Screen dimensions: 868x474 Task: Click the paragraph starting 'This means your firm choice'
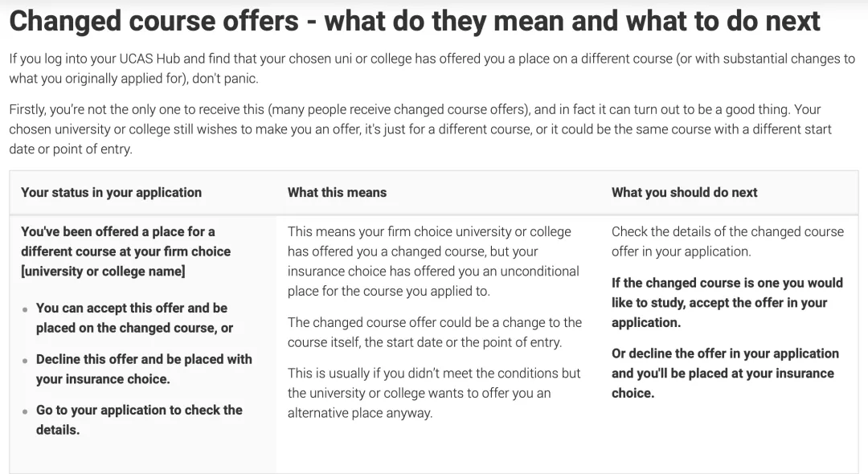tap(433, 261)
